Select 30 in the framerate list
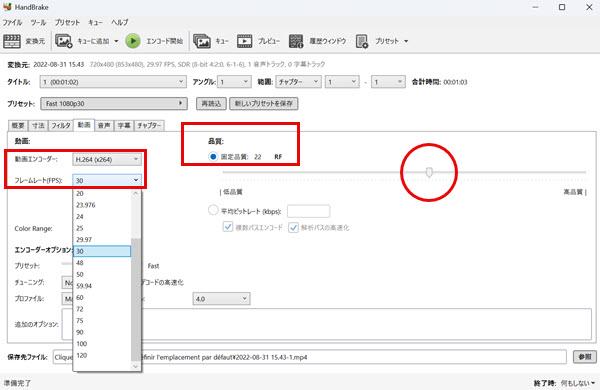600x390 pixels. 102,251
